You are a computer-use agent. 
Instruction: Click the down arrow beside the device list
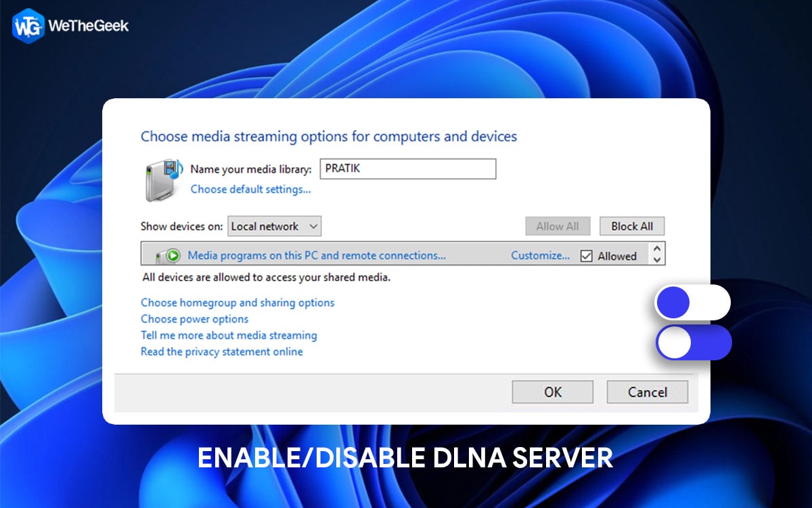(x=656, y=259)
